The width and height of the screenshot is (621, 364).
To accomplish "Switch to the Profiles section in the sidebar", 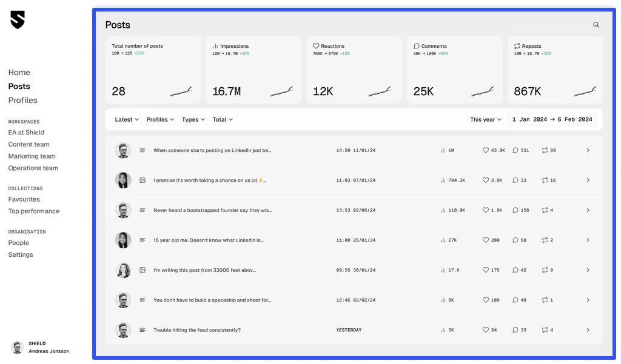I will (22, 100).
